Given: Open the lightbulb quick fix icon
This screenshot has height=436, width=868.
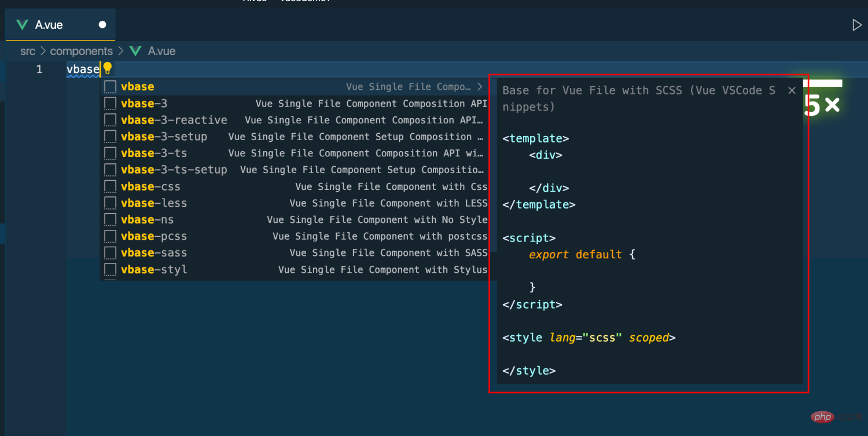Looking at the screenshot, I should point(108,69).
